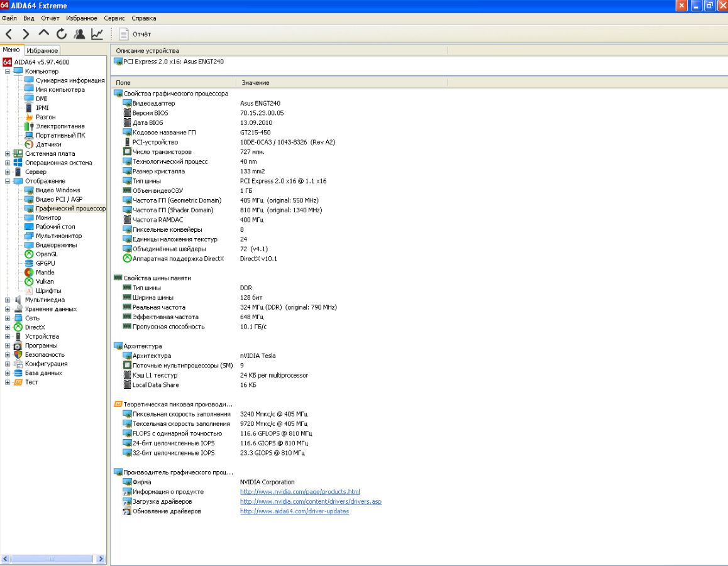Open the Сервис menu
Viewport: 728px width, 566px height.
coord(114,19)
